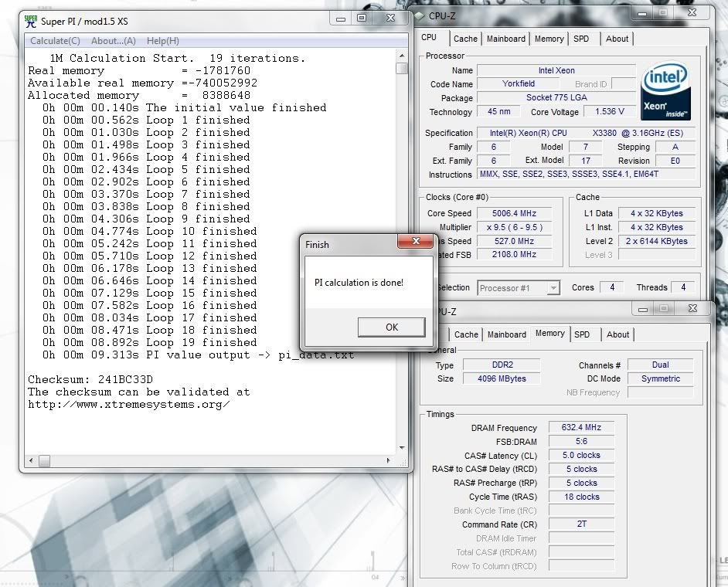Click the Super PI vertical scrollbar up arrow
Viewport: 728px width, 587px height.
click(x=402, y=56)
